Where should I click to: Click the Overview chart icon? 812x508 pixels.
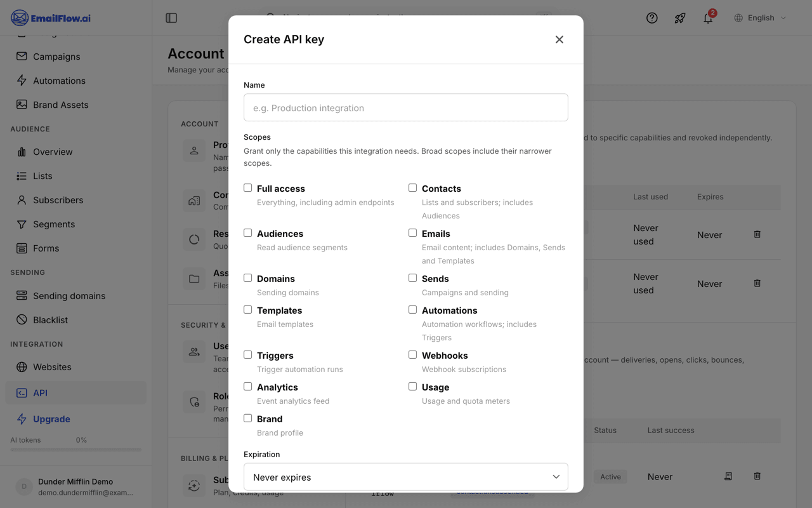[x=22, y=152]
